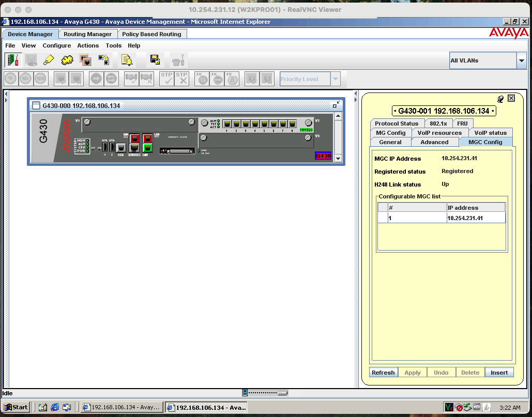The width and height of the screenshot is (532, 417).
Task: Open the MG Config tab
Action: click(391, 133)
